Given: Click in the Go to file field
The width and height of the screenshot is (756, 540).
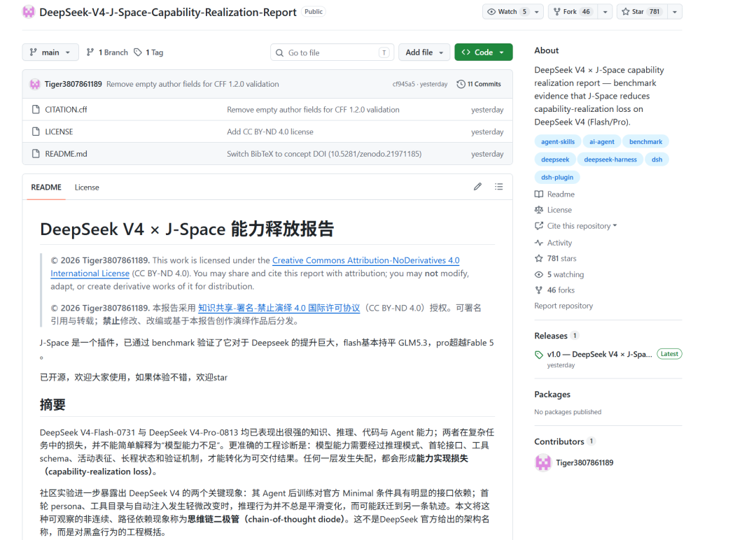Looking at the screenshot, I should pyautogui.click(x=332, y=52).
